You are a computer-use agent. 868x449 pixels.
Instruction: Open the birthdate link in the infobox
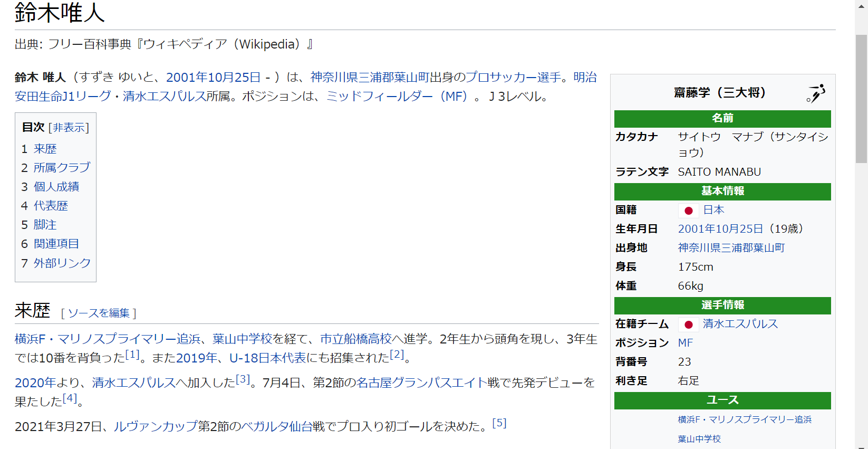click(x=720, y=229)
